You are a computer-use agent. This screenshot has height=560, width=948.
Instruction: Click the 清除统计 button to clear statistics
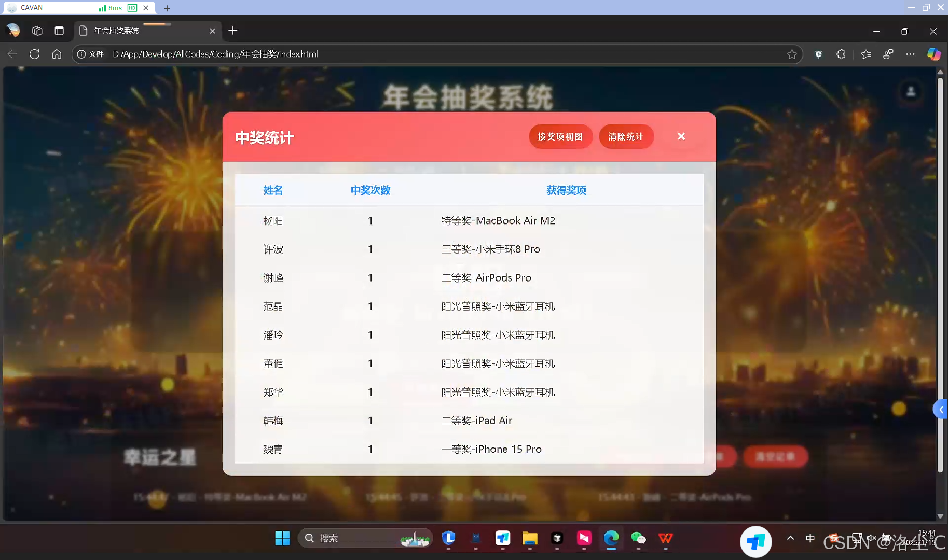tap(626, 136)
